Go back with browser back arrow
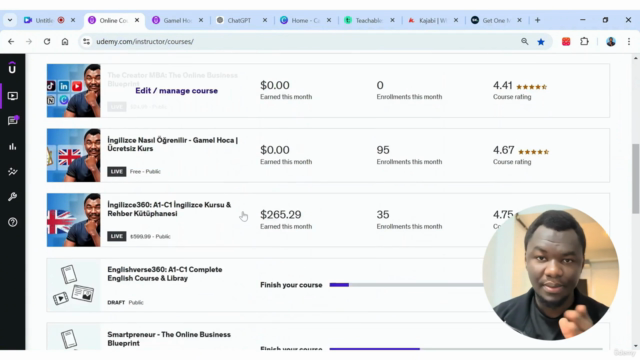640x360 pixels. pos(11,42)
